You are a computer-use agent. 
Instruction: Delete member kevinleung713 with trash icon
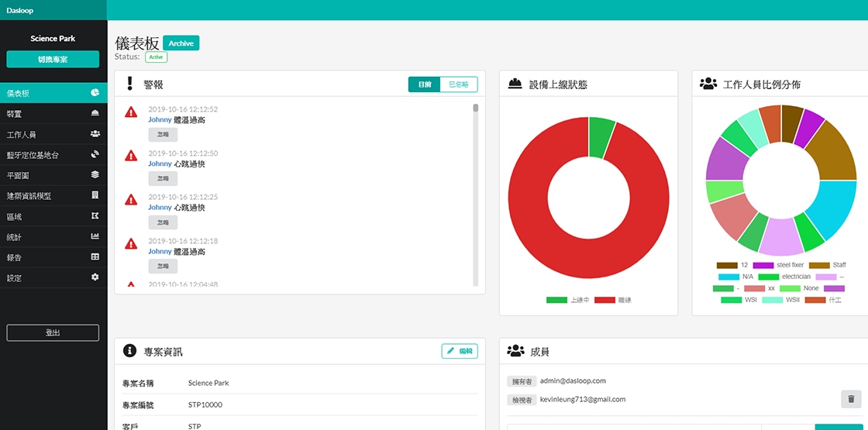(x=851, y=399)
